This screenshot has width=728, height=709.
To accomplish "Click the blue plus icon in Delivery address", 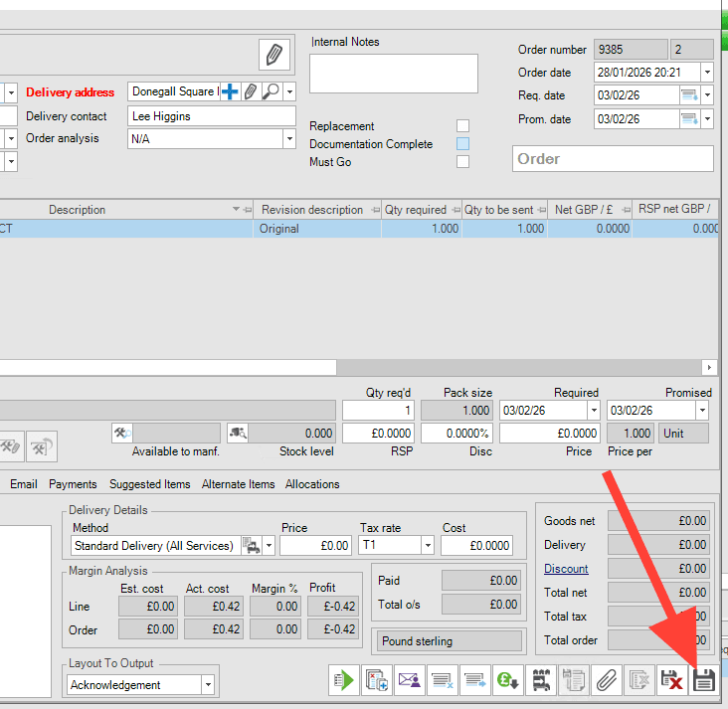I will [x=230, y=91].
